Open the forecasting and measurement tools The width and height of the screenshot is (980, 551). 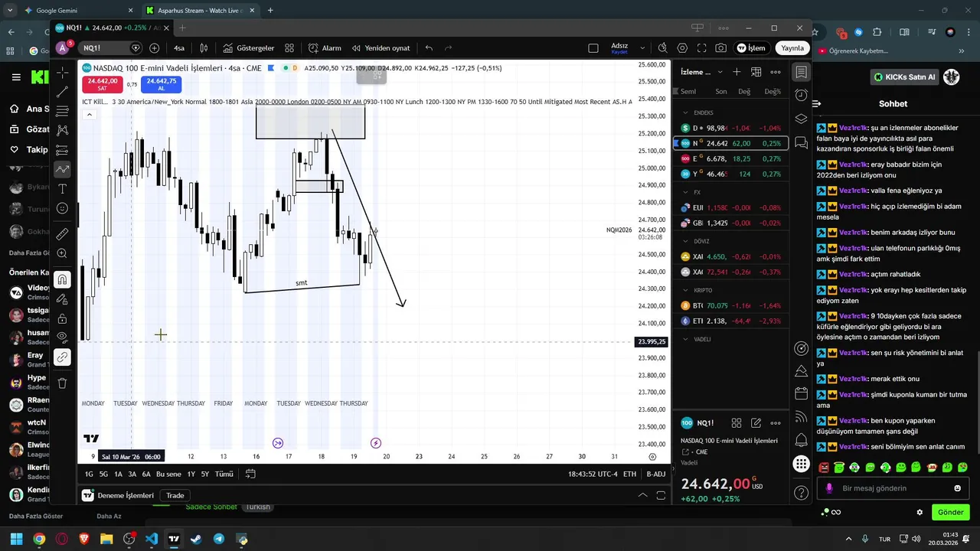coord(63,150)
